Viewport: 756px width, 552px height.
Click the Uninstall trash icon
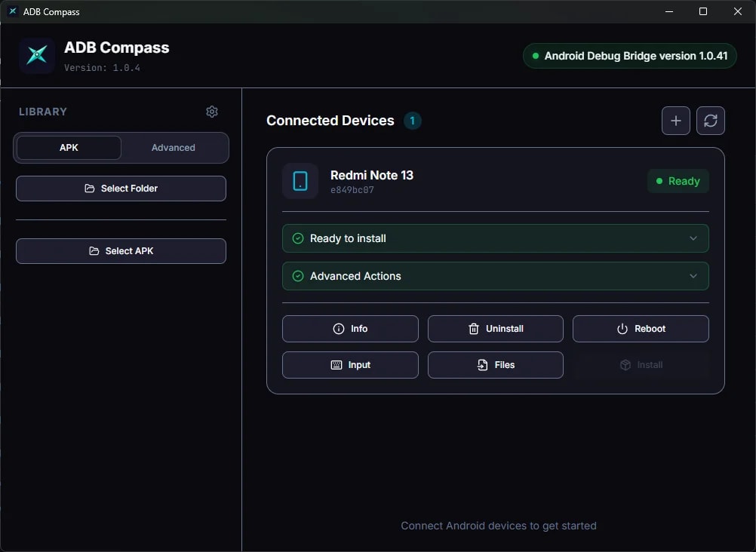474,328
